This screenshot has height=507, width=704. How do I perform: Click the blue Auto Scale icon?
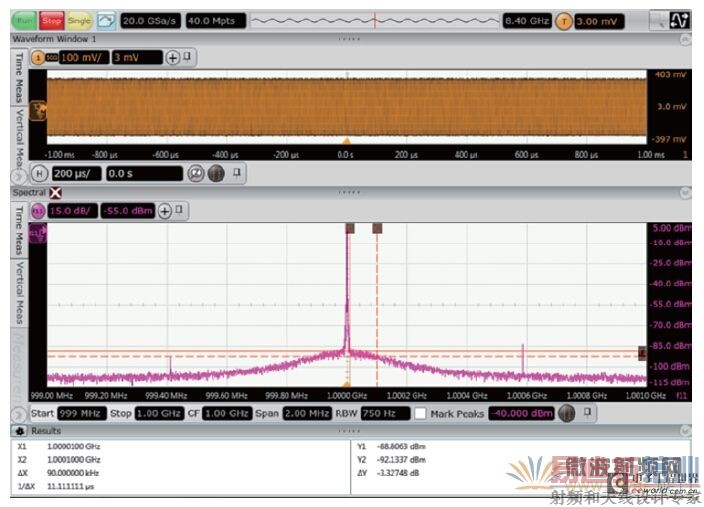(106, 21)
